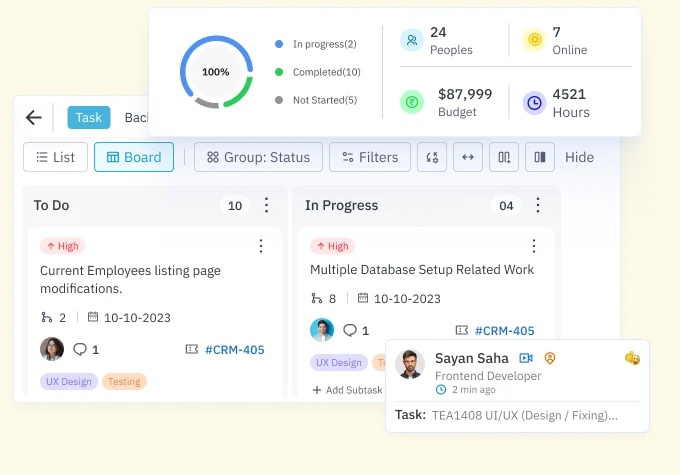680x475 pixels.
Task: Click Add Subtask
Action: point(348,390)
